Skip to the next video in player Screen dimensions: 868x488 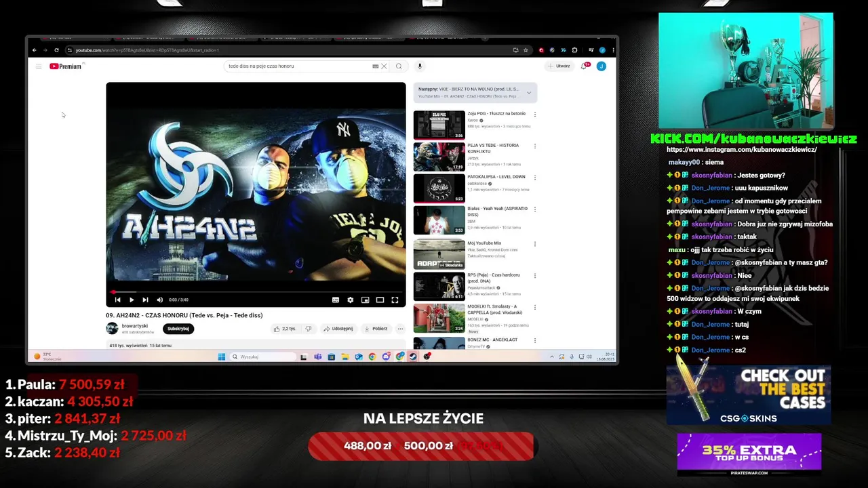tap(145, 300)
